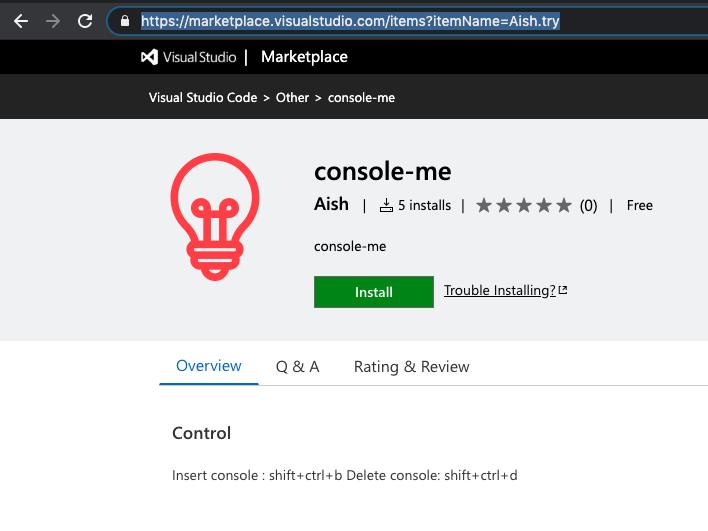Click Insert console shortcut description text
The height and width of the screenshot is (531, 708).
345,475
